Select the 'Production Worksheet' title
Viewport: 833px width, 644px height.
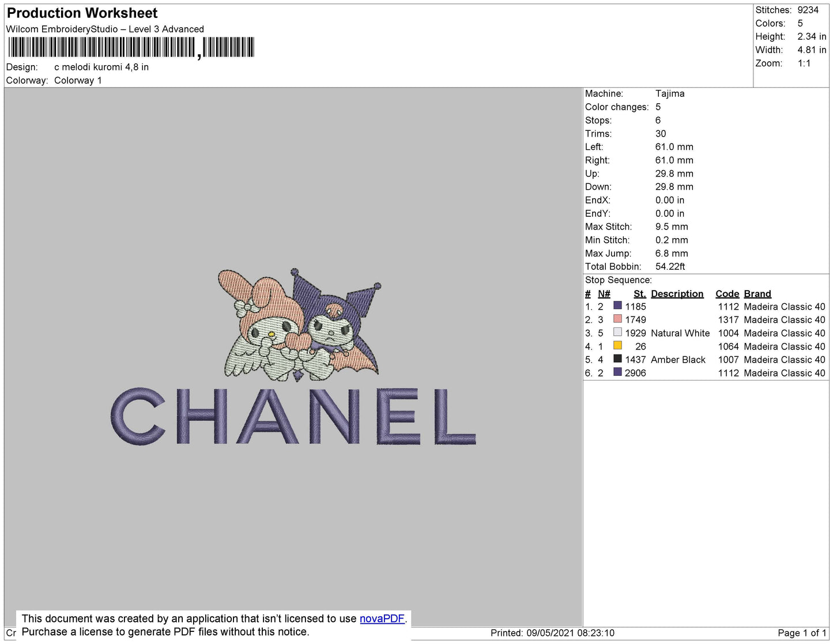(82, 13)
